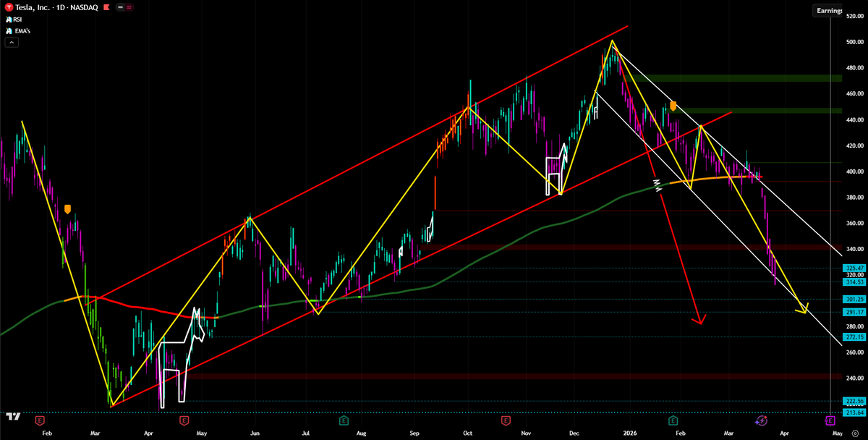Click the green earnings E marker near Aug

(343, 420)
